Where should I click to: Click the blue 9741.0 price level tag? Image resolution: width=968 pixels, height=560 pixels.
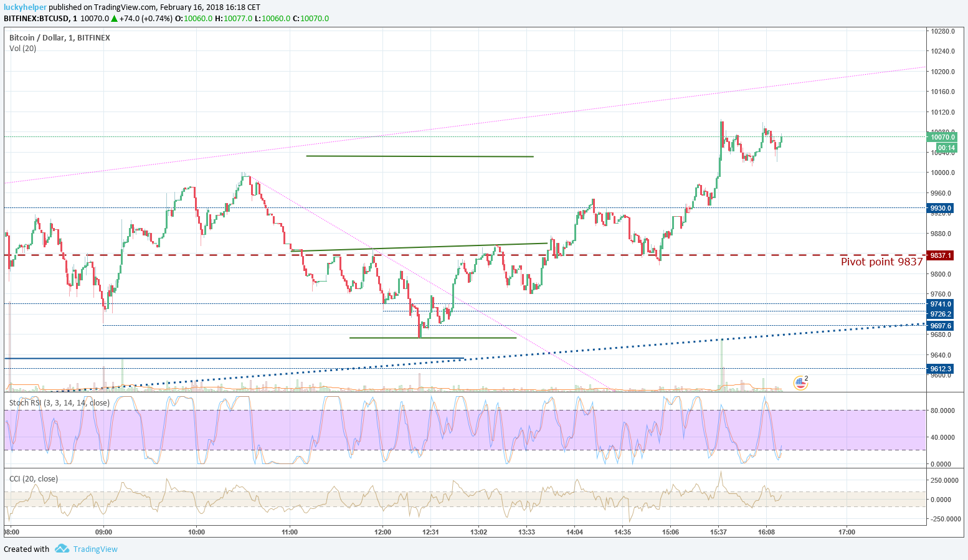pos(940,304)
